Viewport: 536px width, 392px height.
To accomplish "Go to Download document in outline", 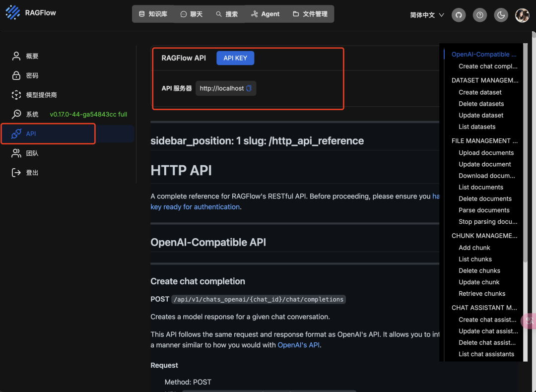I will click(x=486, y=176).
